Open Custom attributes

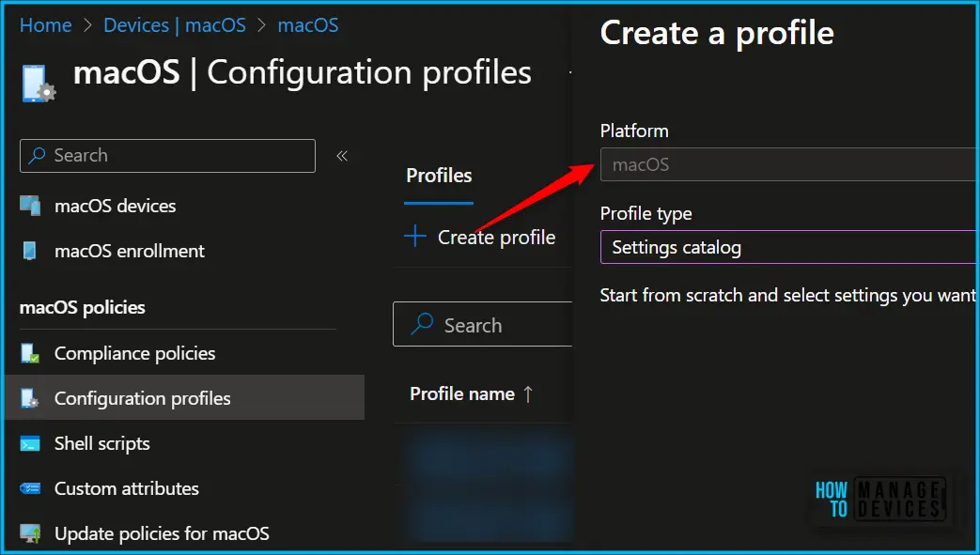tap(126, 488)
